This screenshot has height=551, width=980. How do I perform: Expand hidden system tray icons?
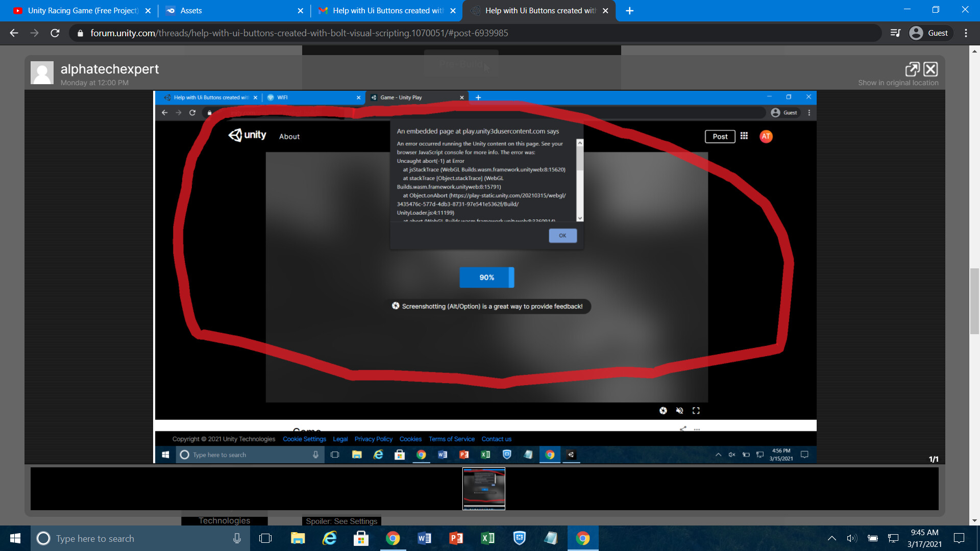coord(831,538)
